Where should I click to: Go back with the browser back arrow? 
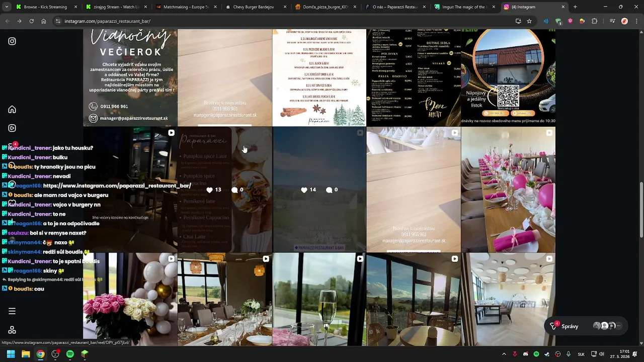(x=7, y=21)
